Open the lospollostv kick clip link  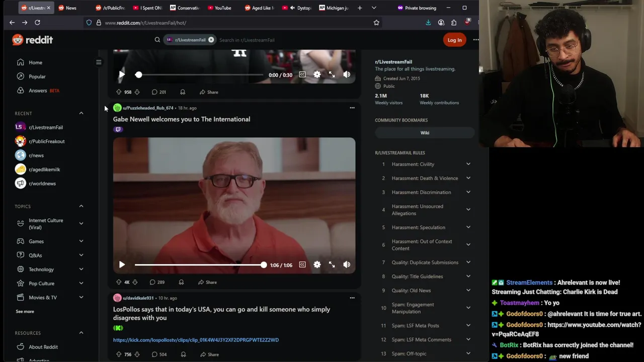click(196, 340)
